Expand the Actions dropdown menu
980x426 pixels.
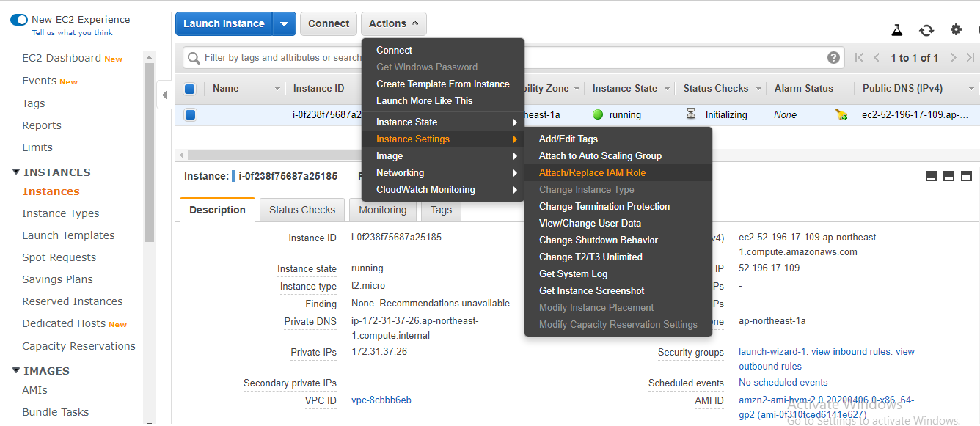tap(393, 24)
